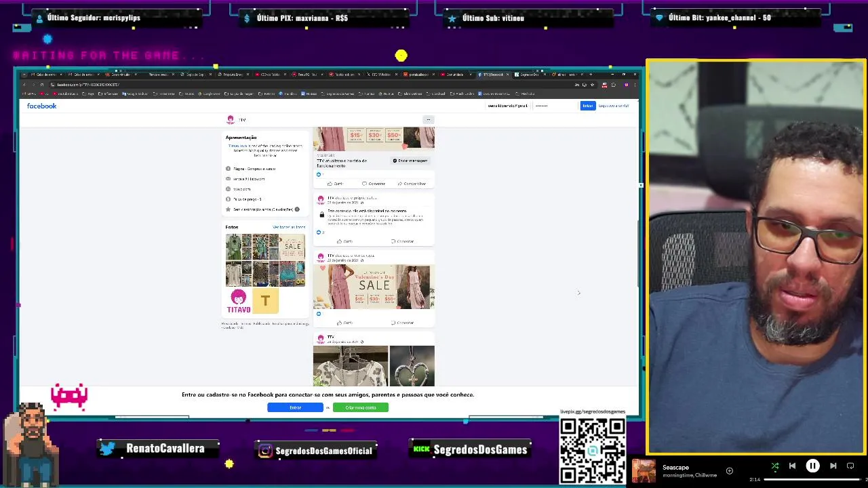Open the SALE photo thumbnail in Fotos

[x=292, y=247]
